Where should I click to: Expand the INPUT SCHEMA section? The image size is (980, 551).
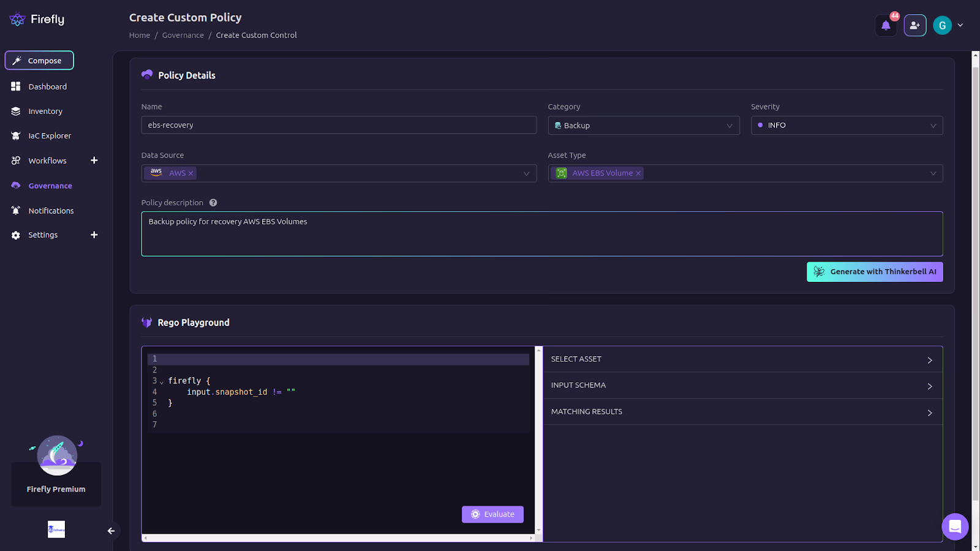pos(743,386)
